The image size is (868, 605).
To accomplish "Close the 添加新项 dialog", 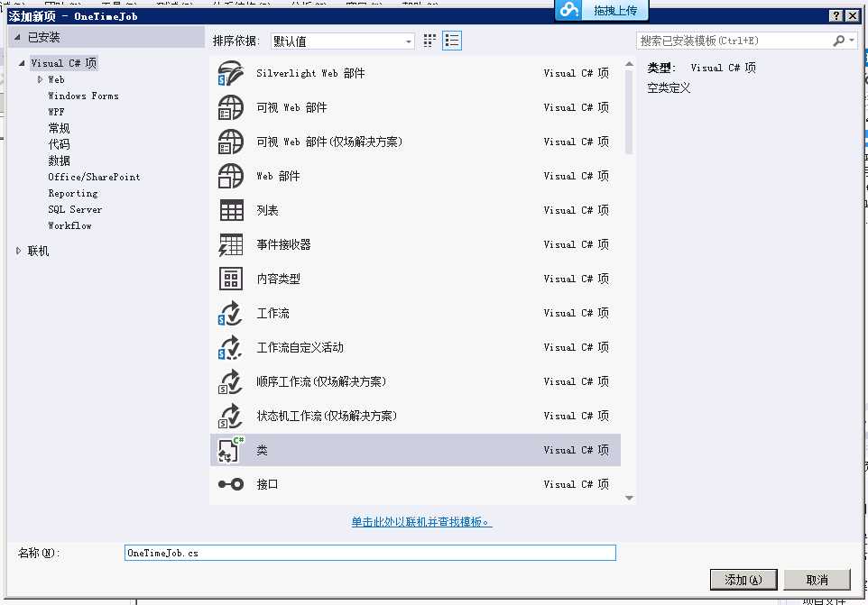I will point(853,15).
